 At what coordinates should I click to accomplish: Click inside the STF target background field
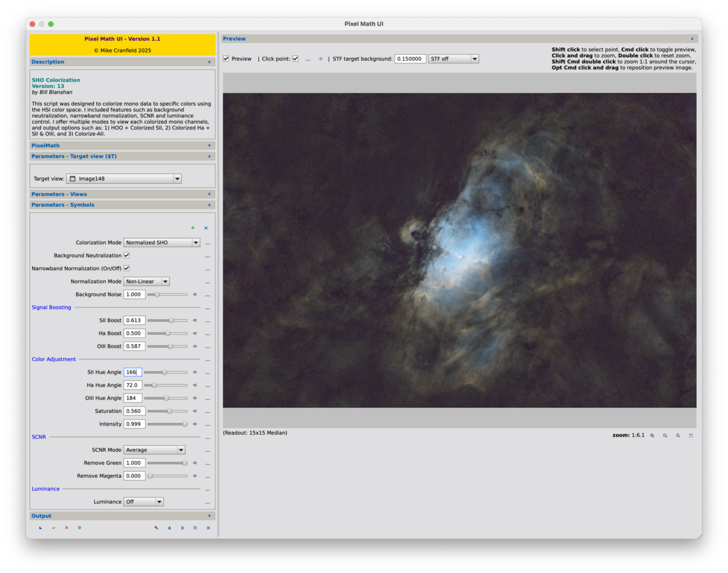tap(410, 58)
